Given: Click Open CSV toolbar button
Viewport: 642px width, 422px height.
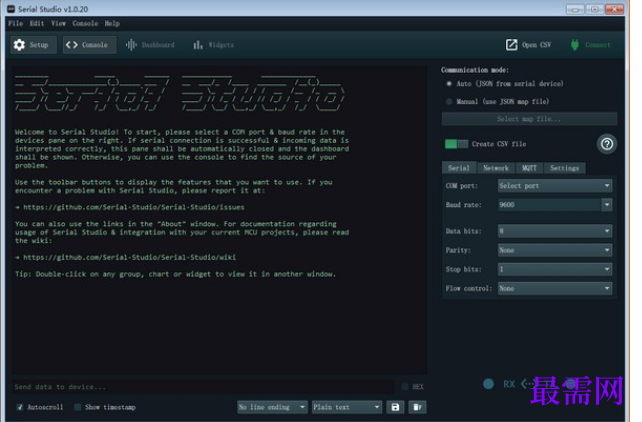Looking at the screenshot, I should 529,45.
